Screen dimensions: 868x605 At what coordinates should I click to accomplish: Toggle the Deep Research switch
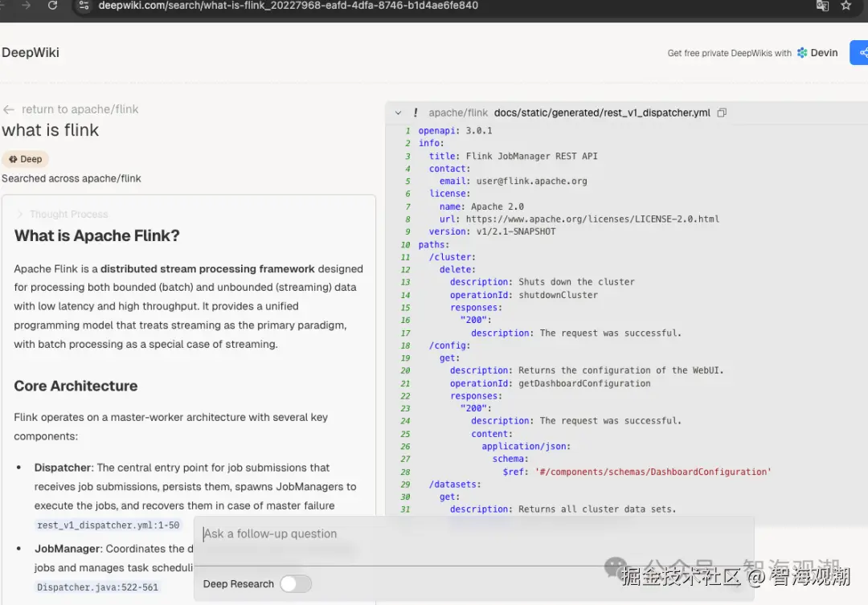coord(296,584)
